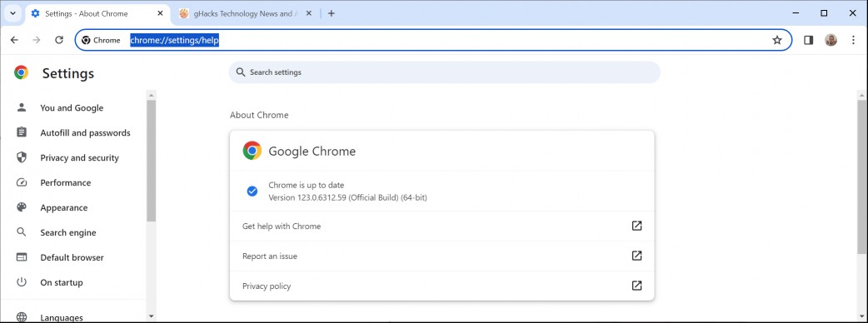Open Autofill and passwords settings
This screenshot has width=868, height=323.
click(x=85, y=132)
